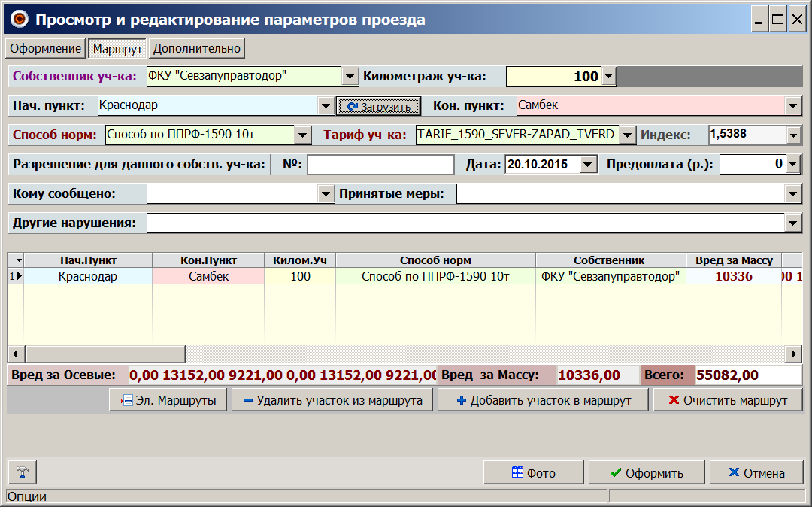The height and width of the screenshot is (507, 812).
Task: Expand the Индекс dropdown arrow
Action: [793, 135]
